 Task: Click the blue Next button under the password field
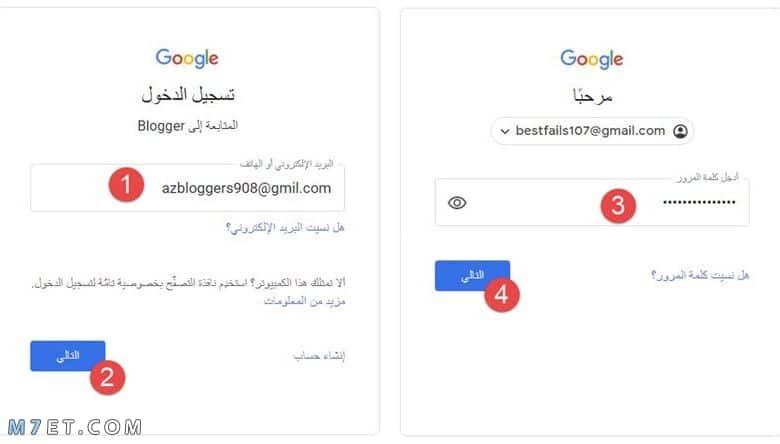tap(472, 275)
